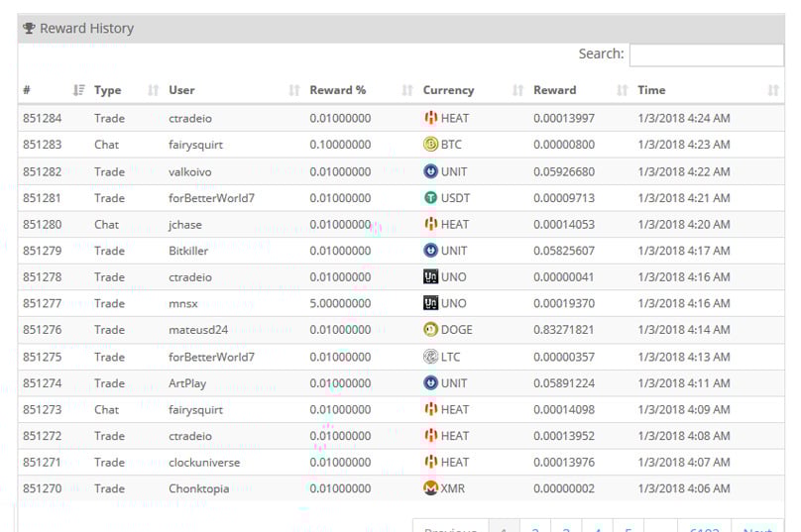
Task: Click the LTC coin icon in row 851275
Action: click(x=430, y=357)
